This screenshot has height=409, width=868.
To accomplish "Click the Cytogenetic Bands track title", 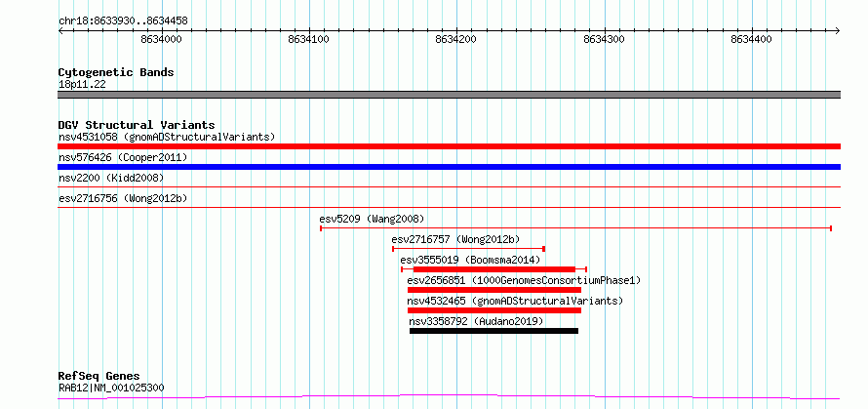I will coord(116,72).
